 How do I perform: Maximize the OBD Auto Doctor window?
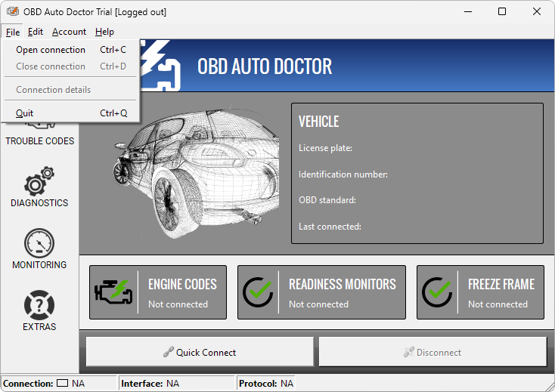[502, 11]
